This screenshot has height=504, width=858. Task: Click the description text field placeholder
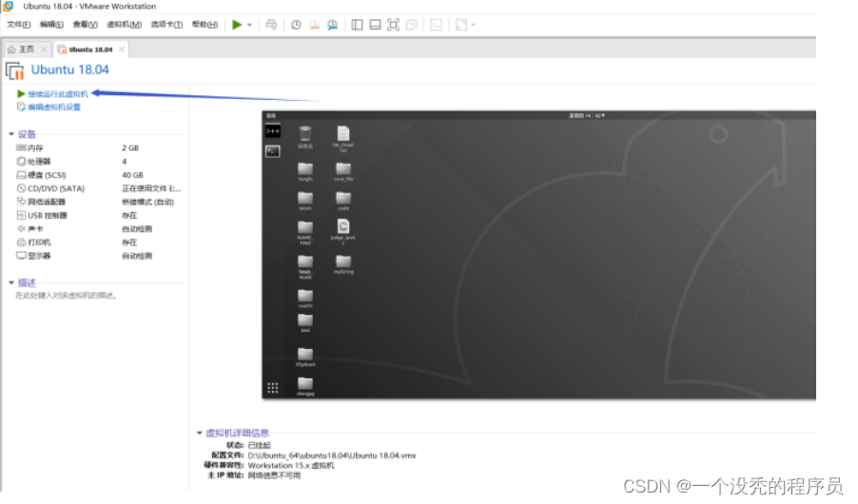67,296
